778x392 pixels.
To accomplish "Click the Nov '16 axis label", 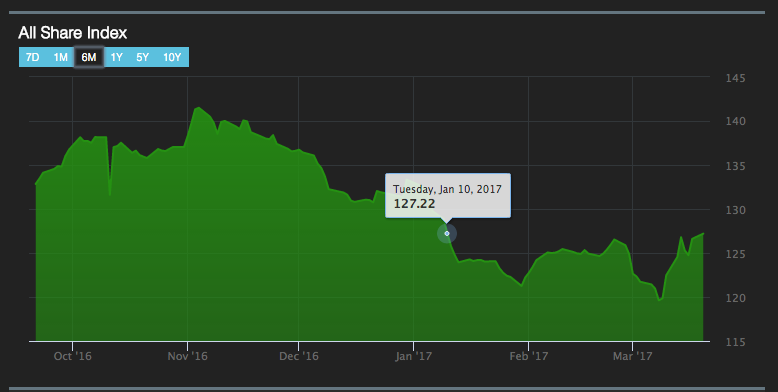I will point(188,356).
